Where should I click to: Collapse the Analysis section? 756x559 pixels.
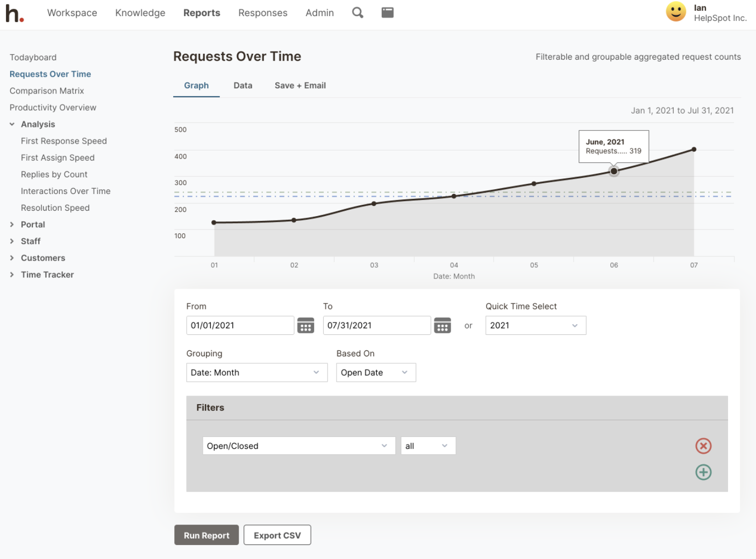pyautogui.click(x=12, y=124)
